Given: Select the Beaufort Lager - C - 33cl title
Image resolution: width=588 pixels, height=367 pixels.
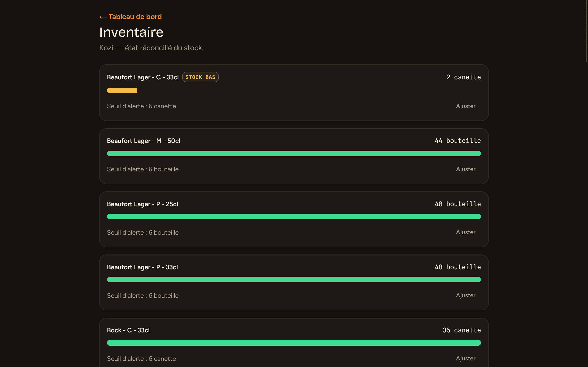Looking at the screenshot, I should [143, 77].
